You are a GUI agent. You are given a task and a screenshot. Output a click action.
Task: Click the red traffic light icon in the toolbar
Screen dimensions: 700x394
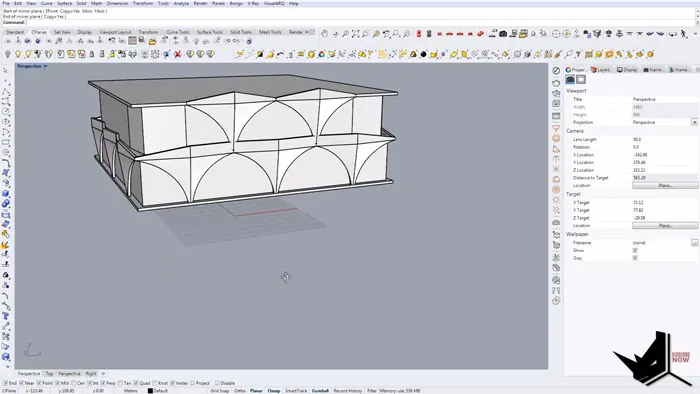[419, 33]
